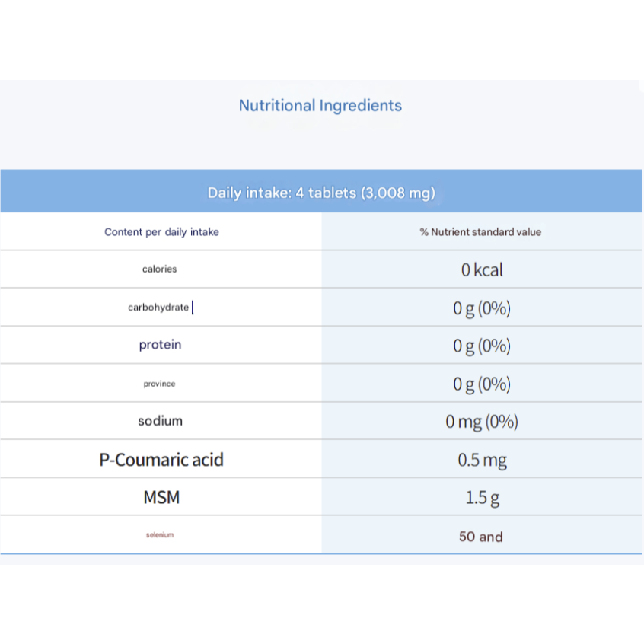Click the carbohydrate 0 g (0%) value
This screenshot has height=644, width=644.
point(482,308)
